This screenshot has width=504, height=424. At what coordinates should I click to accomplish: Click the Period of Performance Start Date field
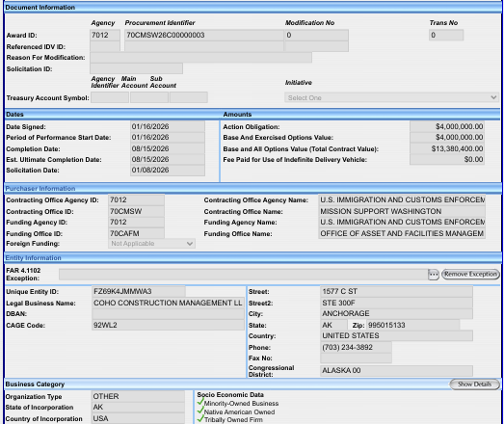tap(168, 138)
